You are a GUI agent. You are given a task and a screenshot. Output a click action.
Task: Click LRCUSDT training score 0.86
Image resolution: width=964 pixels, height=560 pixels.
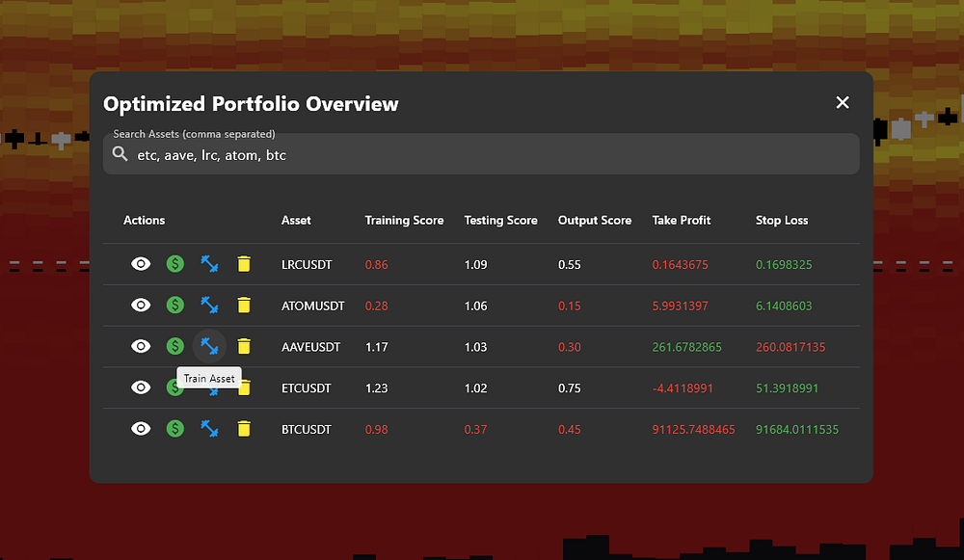(376, 265)
